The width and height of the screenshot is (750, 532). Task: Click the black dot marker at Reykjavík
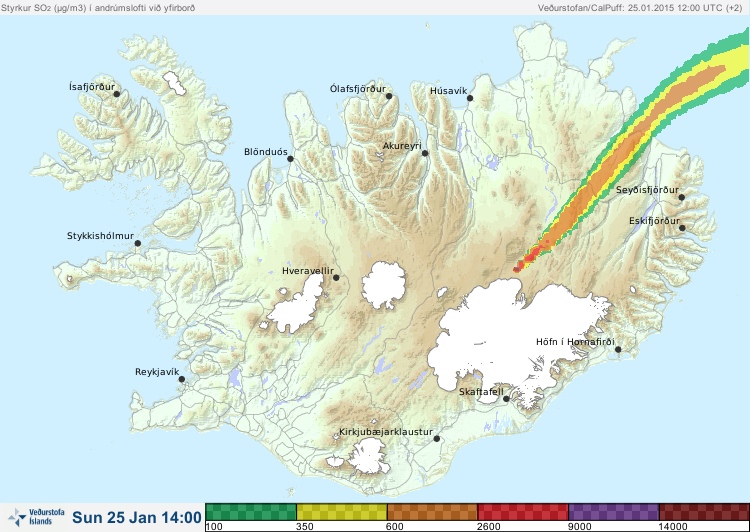182,379
